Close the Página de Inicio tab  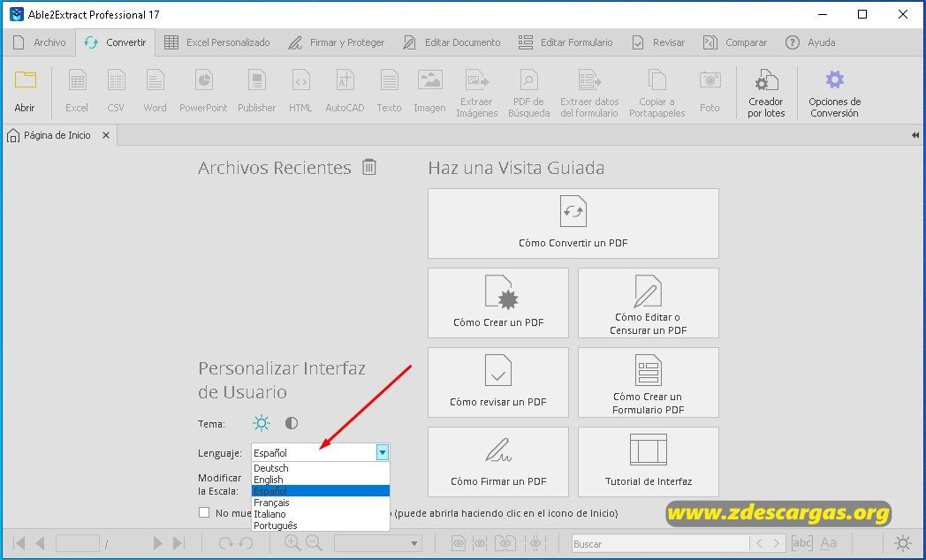(106, 135)
